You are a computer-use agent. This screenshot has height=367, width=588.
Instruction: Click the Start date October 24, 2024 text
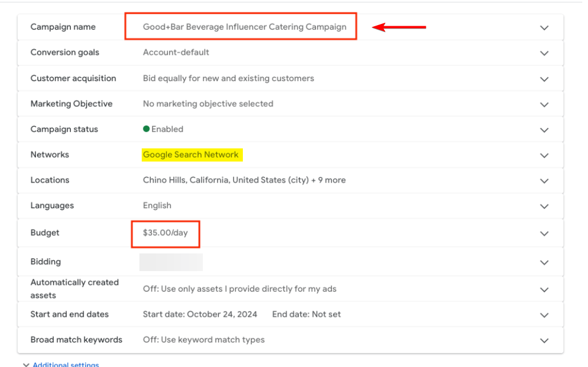pos(200,314)
